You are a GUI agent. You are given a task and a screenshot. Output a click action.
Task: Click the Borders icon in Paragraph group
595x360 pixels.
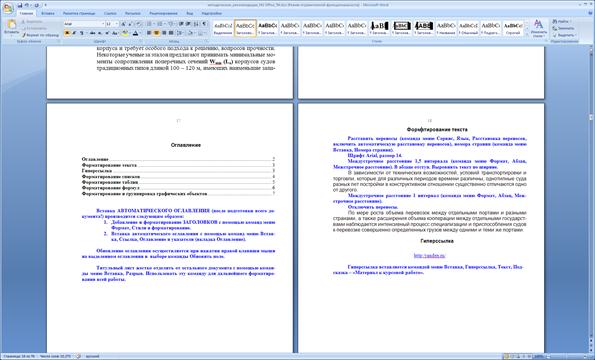coord(200,33)
